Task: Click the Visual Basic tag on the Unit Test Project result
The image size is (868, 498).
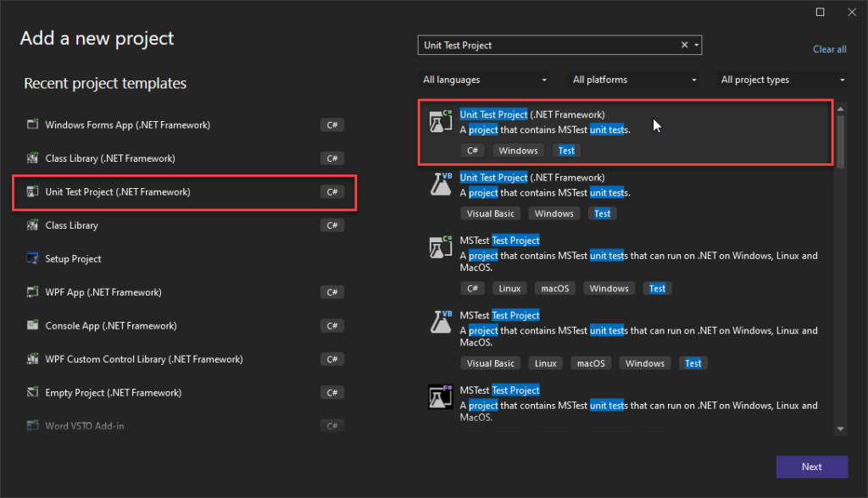Action: 491,213
